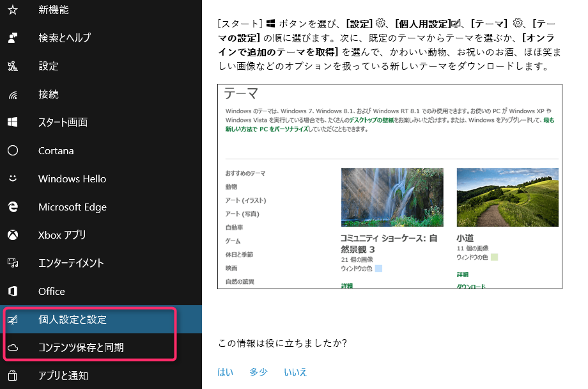588x389 pixels.
Task: Click the Windows Hello smiley icon
Action: click(13, 179)
